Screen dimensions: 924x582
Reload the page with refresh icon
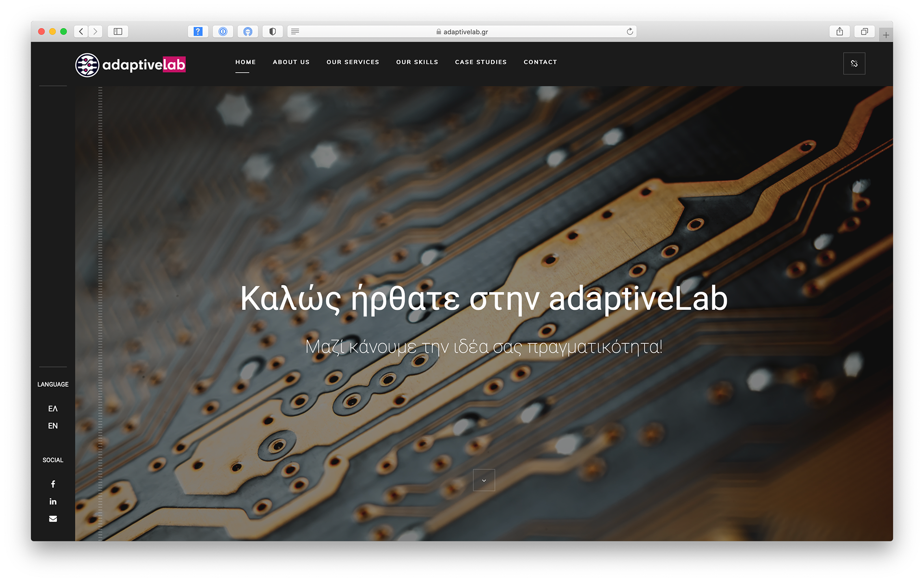(629, 31)
